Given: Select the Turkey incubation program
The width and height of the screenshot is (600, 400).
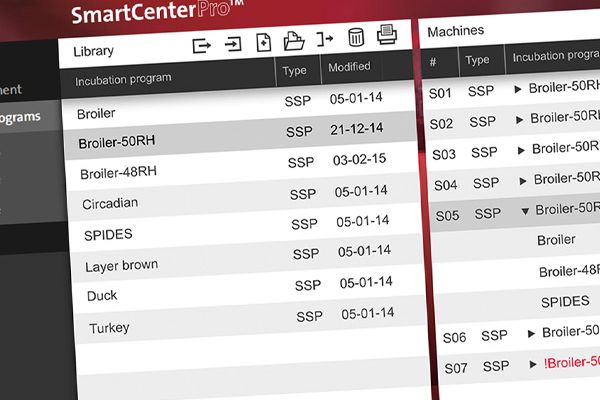Looking at the screenshot, I should tap(109, 328).
